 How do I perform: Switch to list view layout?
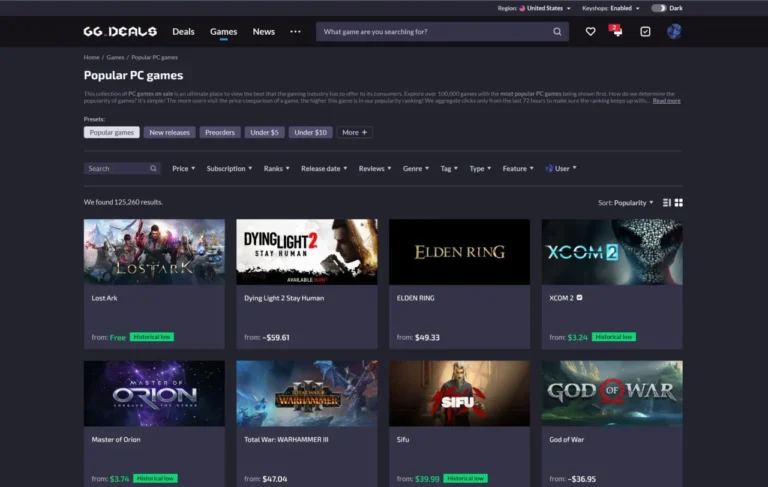click(x=667, y=202)
